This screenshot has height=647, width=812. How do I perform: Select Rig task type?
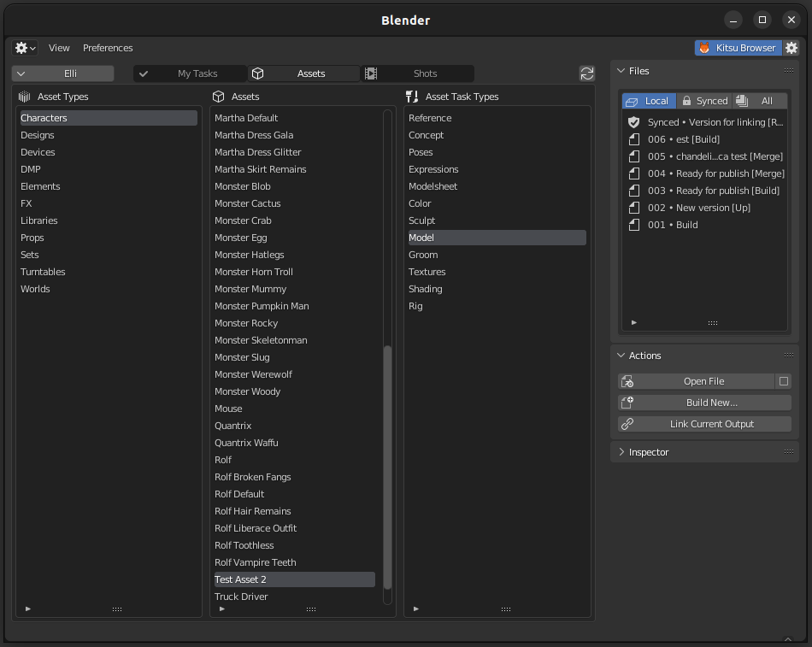point(497,306)
